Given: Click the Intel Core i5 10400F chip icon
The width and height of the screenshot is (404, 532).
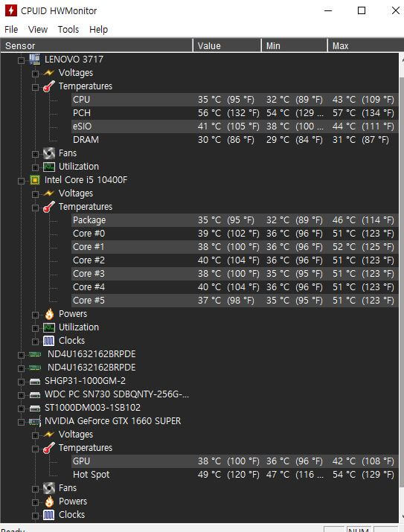Looking at the screenshot, I should pos(35,179).
